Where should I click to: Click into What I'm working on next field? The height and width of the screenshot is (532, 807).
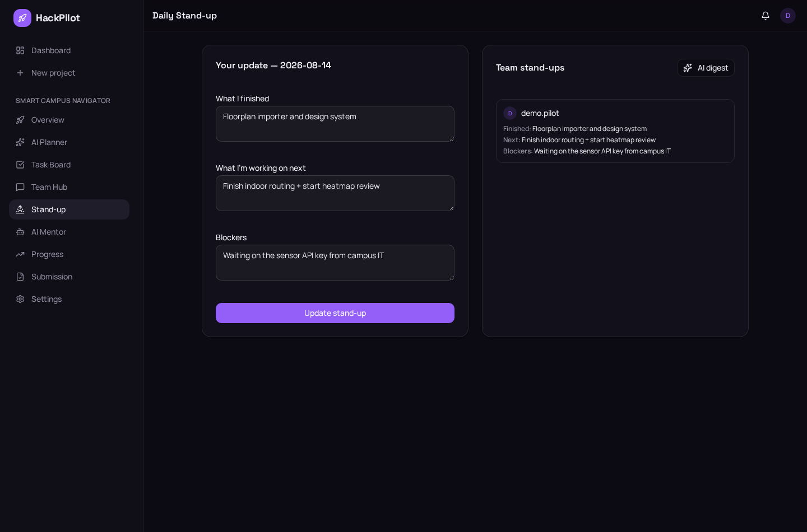tap(335, 193)
